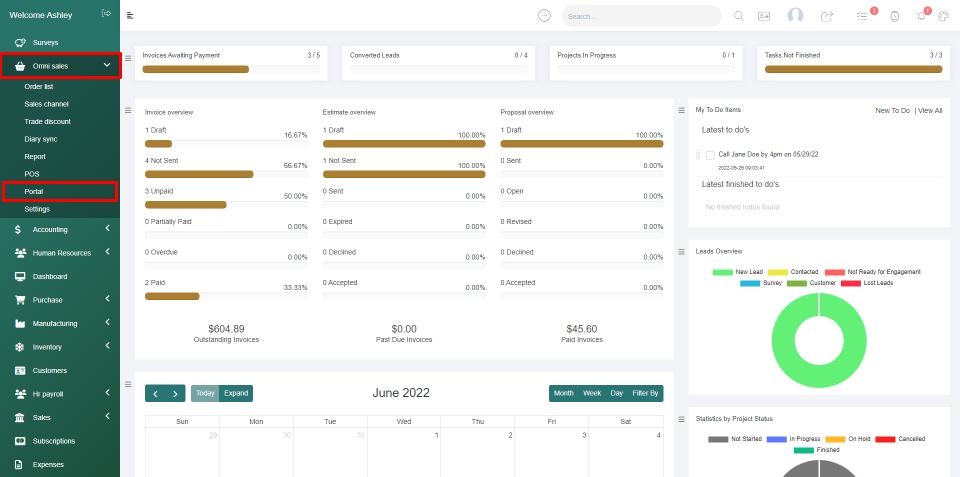Screen dimensions: 960x477
Task: Select Order list in the sidebar
Action: click(39, 87)
